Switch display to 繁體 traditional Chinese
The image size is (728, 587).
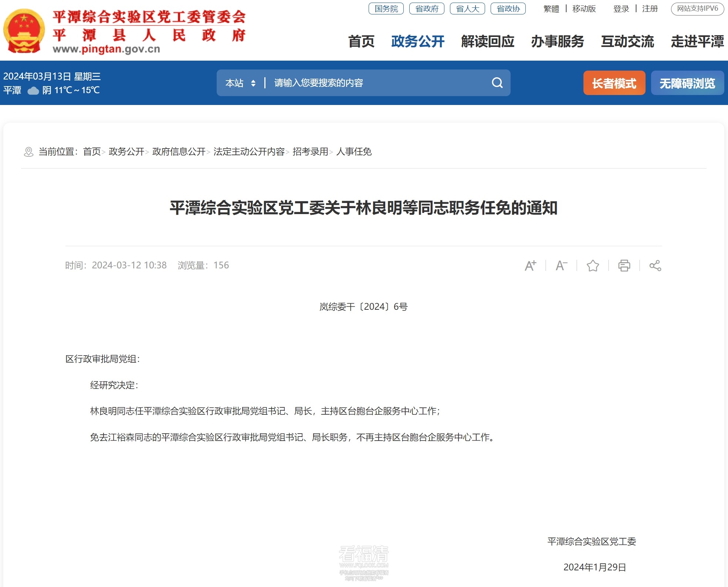[x=551, y=9]
